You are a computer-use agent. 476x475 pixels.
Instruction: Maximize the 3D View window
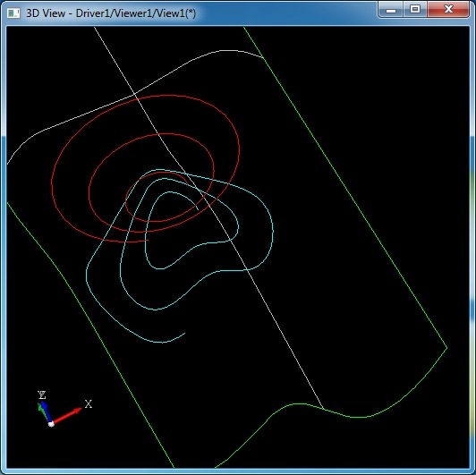(x=415, y=10)
